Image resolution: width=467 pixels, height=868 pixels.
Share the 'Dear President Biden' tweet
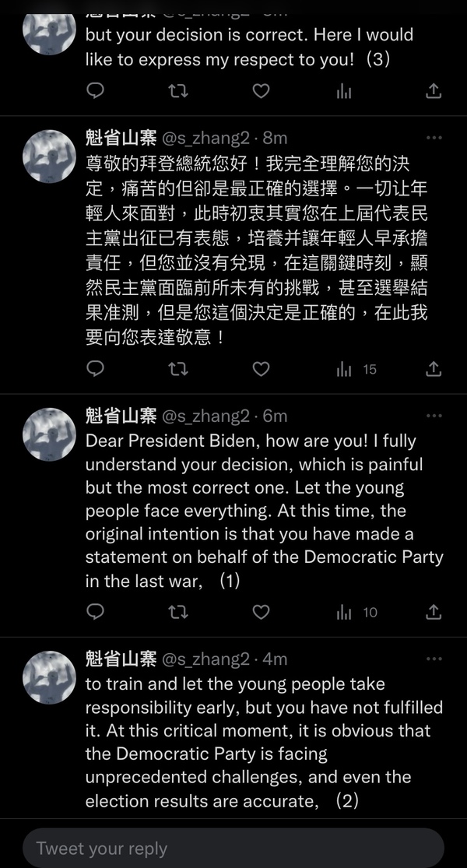pyautogui.click(x=434, y=612)
